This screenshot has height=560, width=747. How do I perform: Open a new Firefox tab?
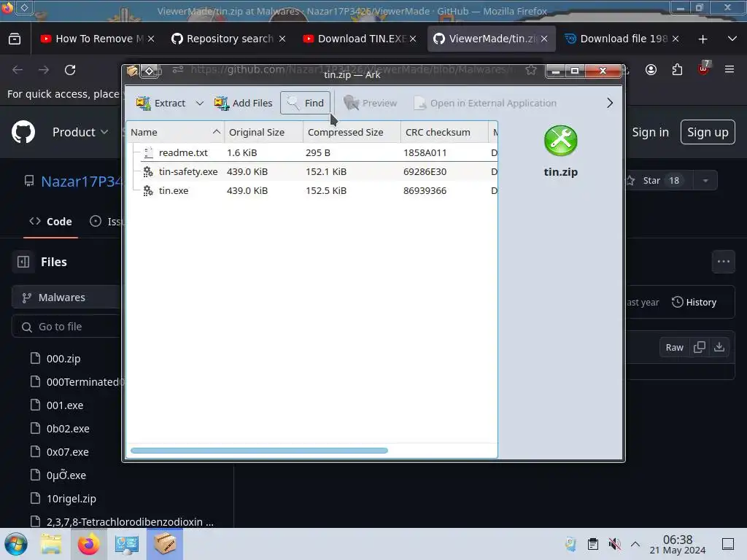pos(703,39)
